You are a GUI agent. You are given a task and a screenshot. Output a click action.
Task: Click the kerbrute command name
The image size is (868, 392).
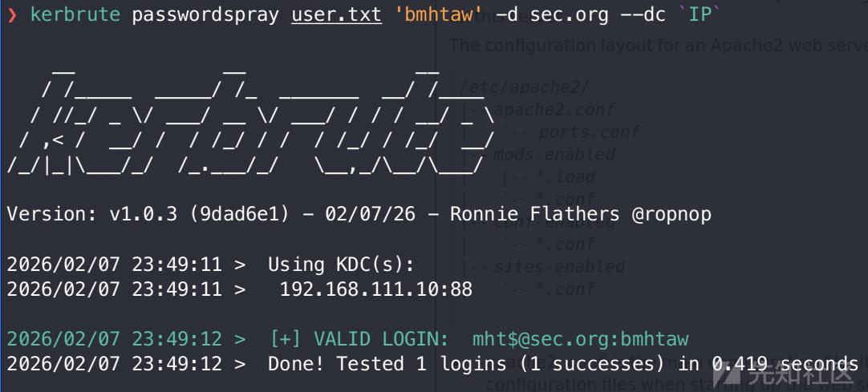coord(75,15)
